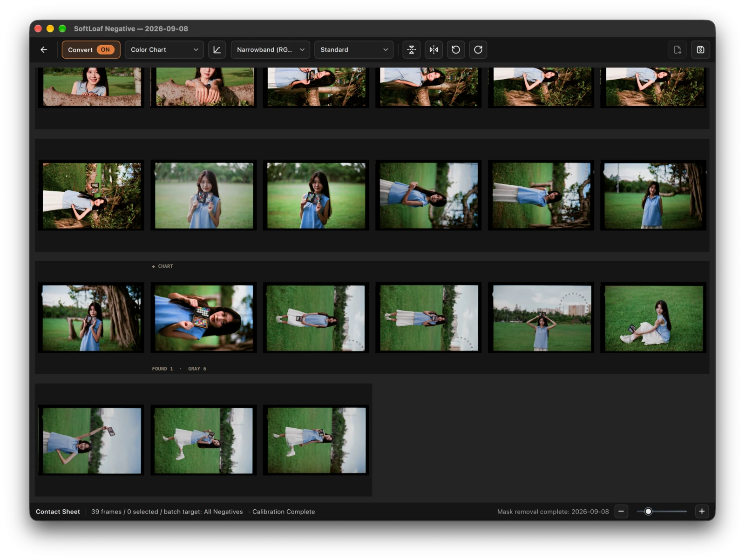Click the thumbnail zoom slider

coord(662,511)
